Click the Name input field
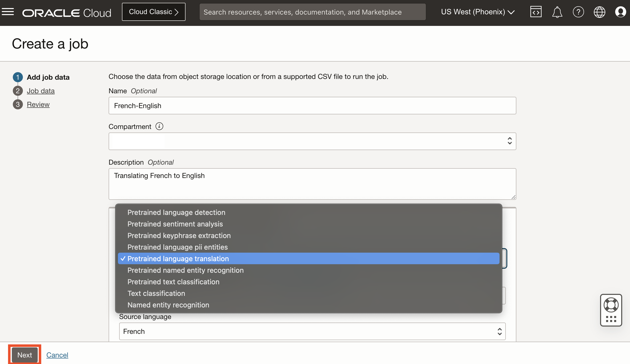The height and width of the screenshot is (364, 630). (x=312, y=106)
